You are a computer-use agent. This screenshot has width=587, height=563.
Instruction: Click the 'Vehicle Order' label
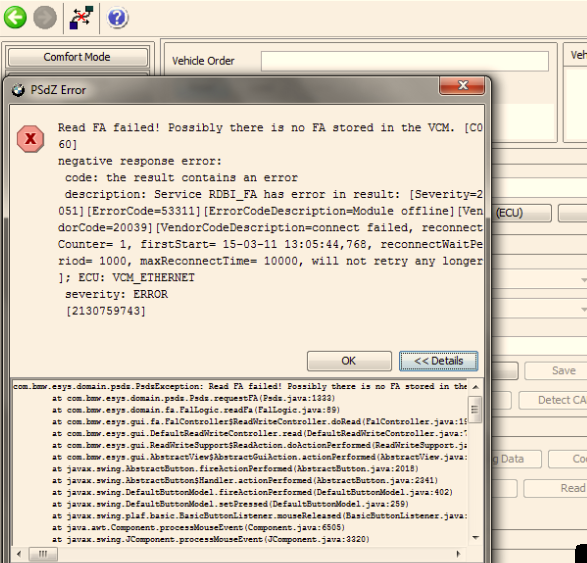[x=203, y=61]
